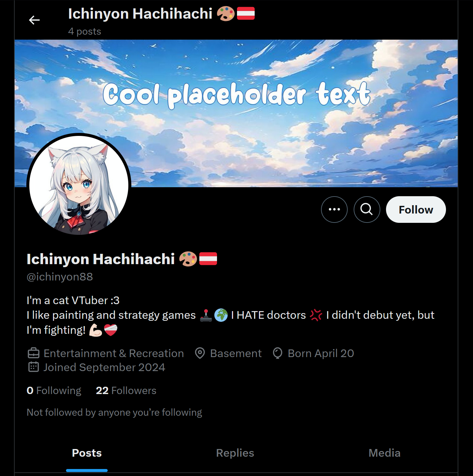Image resolution: width=473 pixels, height=476 pixels.
Task: Open the 0 Following list
Action: click(54, 390)
